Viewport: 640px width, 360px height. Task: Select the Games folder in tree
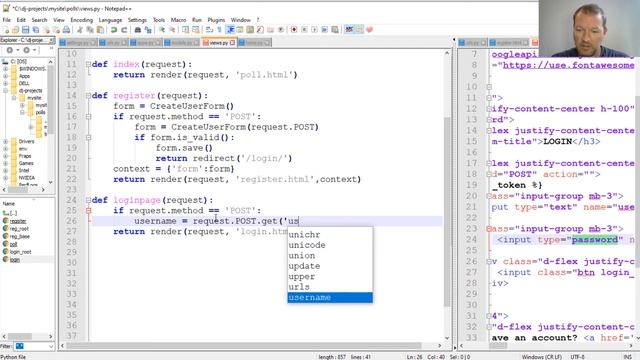(26, 163)
